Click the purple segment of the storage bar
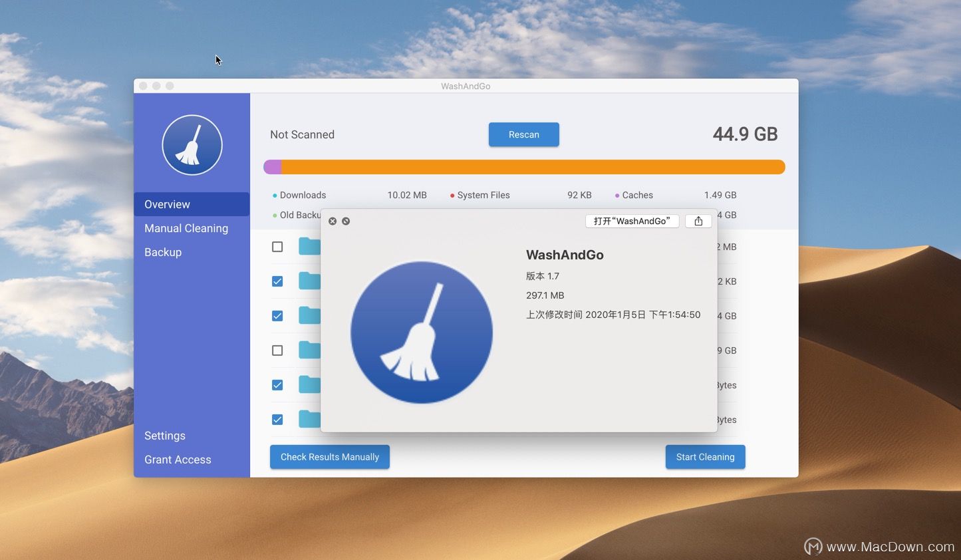961x560 pixels. pos(273,167)
